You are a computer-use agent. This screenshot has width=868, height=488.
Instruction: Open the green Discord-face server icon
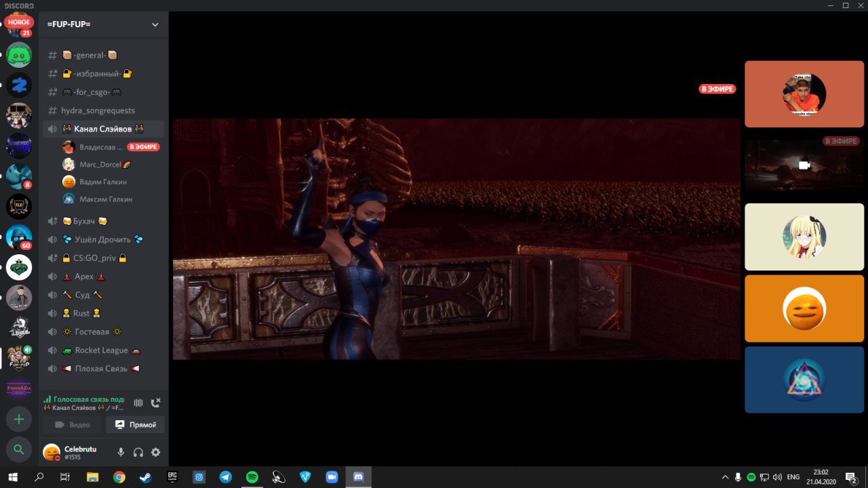coord(19,55)
